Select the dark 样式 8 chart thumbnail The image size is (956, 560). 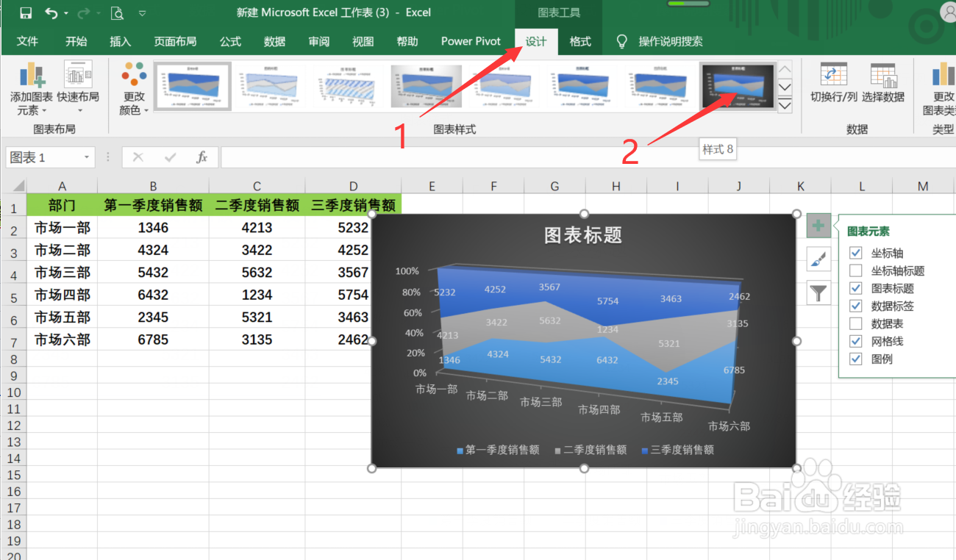coord(738,85)
